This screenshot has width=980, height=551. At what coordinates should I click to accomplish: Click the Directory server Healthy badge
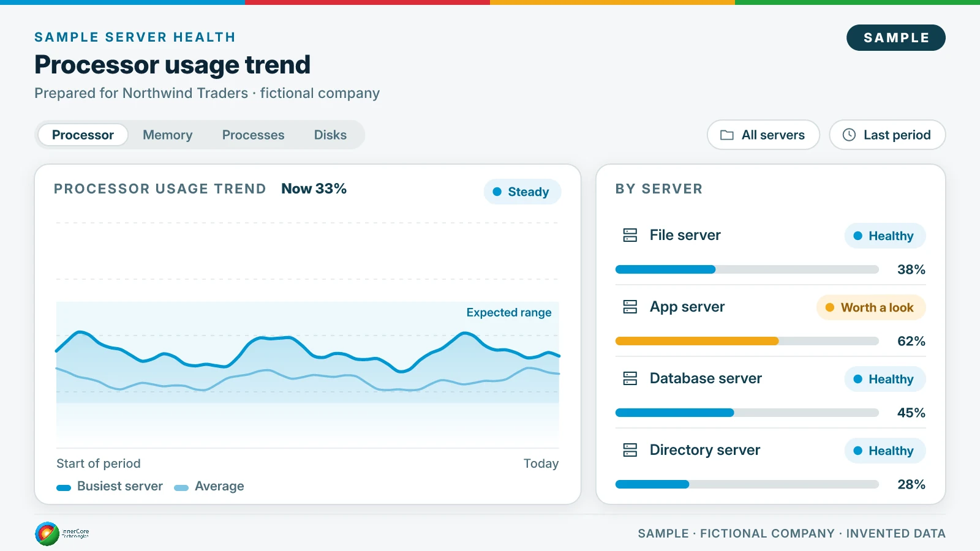(885, 451)
